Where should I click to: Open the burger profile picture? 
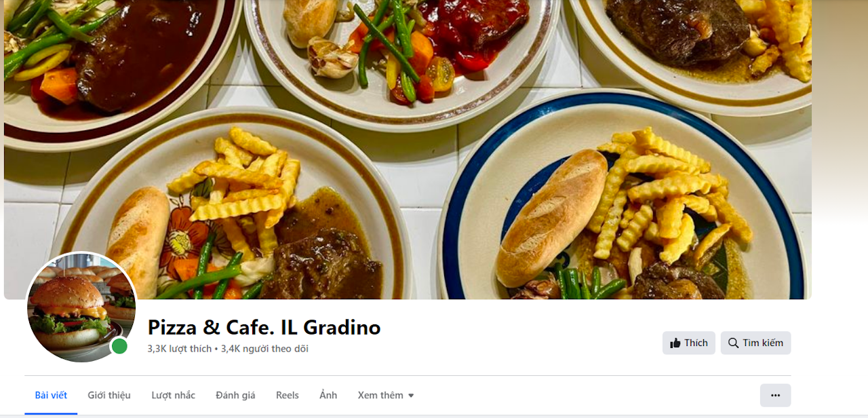(x=81, y=307)
